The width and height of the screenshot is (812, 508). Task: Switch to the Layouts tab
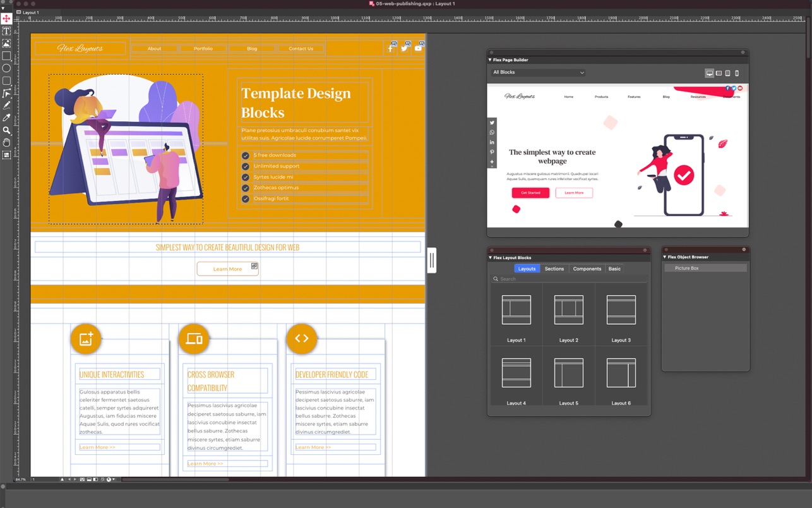[x=527, y=269]
